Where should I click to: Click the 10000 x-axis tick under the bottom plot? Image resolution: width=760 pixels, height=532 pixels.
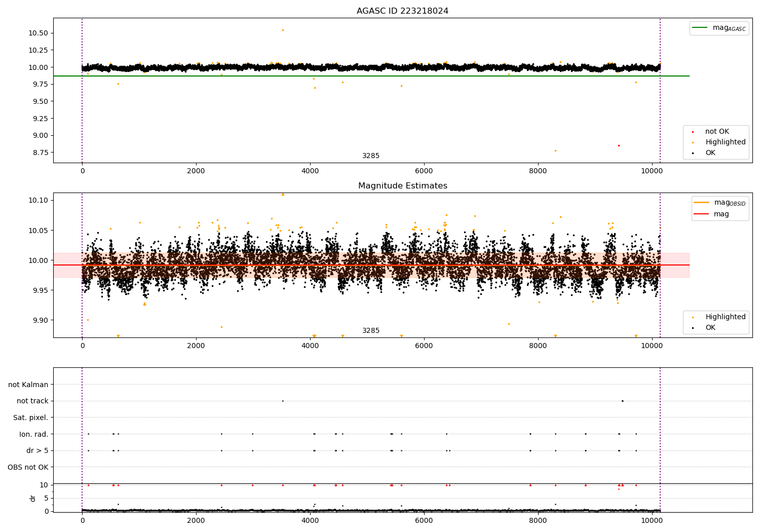click(x=652, y=520)
